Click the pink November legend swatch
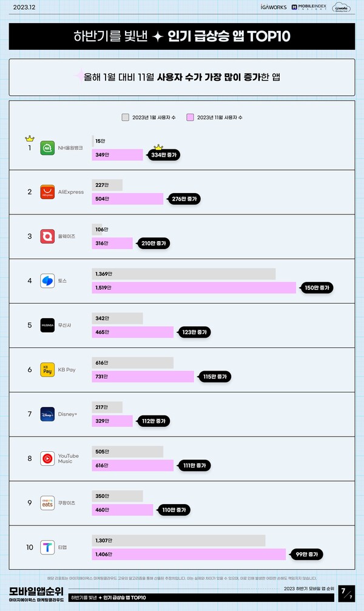 click(190, 117)
